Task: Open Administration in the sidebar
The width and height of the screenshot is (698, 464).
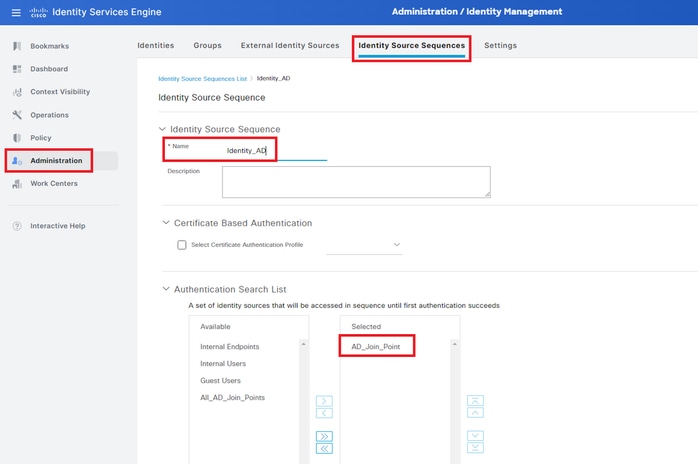Action: click(56, 161)
